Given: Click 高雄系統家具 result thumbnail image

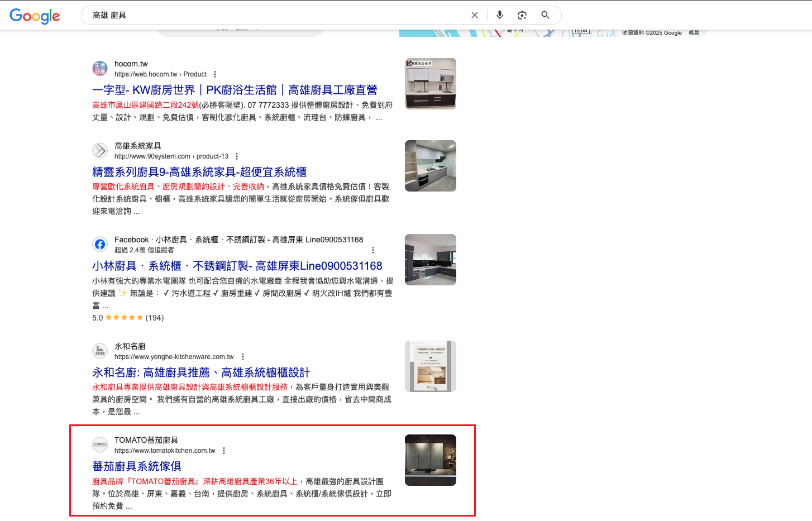Looking at the screenshot, I should point(431,166).
